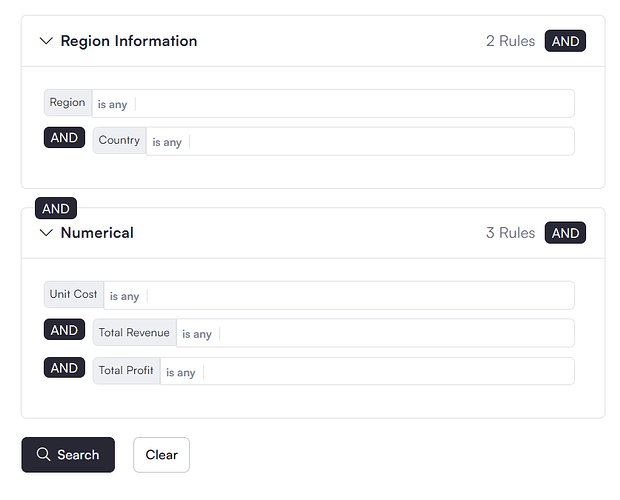Open the Total Revenue 'is any' operator
This screenshot has width=620, height=500.
point(197,334)
